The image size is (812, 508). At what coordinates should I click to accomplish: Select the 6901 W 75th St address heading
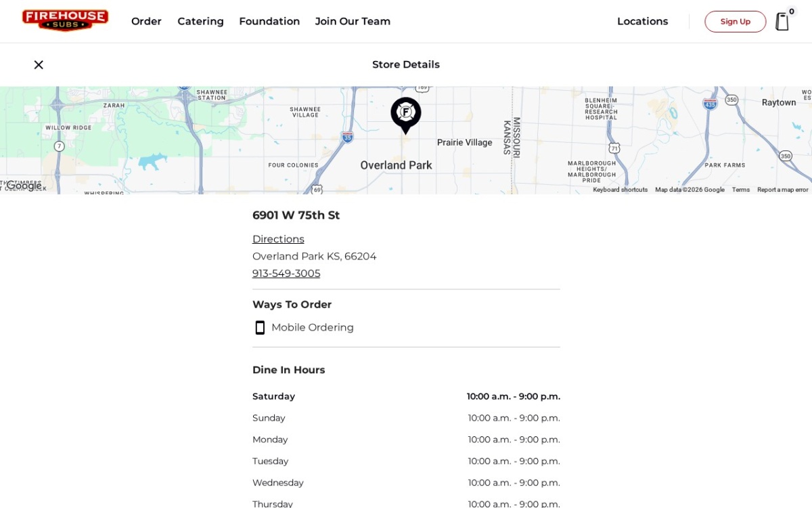coord(296,215)
